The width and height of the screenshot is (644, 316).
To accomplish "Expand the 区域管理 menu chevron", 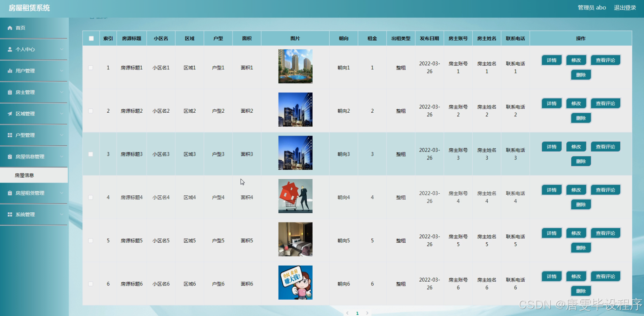I will click(62, 114).
